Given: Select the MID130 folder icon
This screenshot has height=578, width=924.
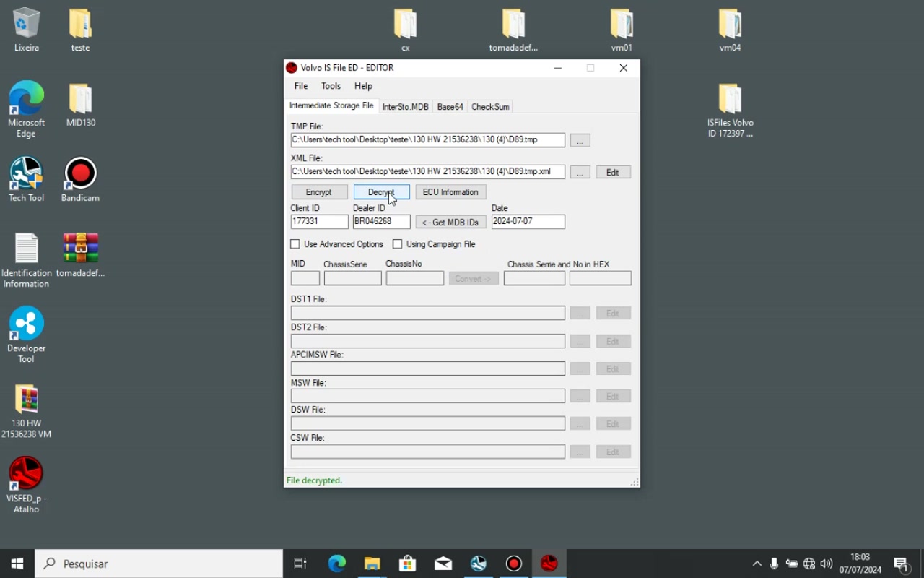Looking at the screenshot, I should tap(80, 105).
